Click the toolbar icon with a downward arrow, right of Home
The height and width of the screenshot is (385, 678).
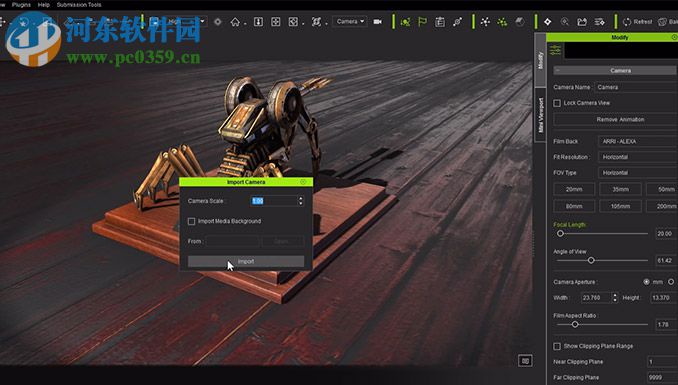click(x=258, y=22)
